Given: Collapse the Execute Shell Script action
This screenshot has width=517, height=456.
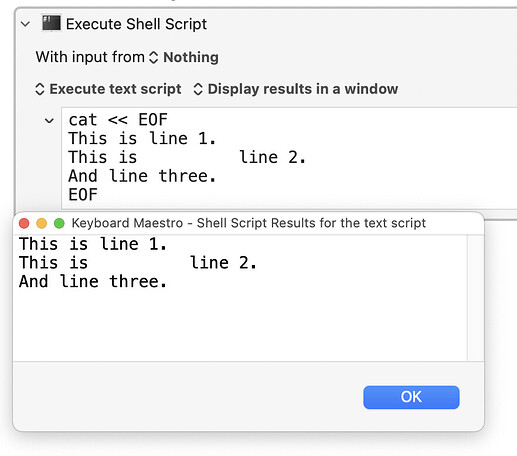Looking at the screenshot, I should click(x=25, y=24).
